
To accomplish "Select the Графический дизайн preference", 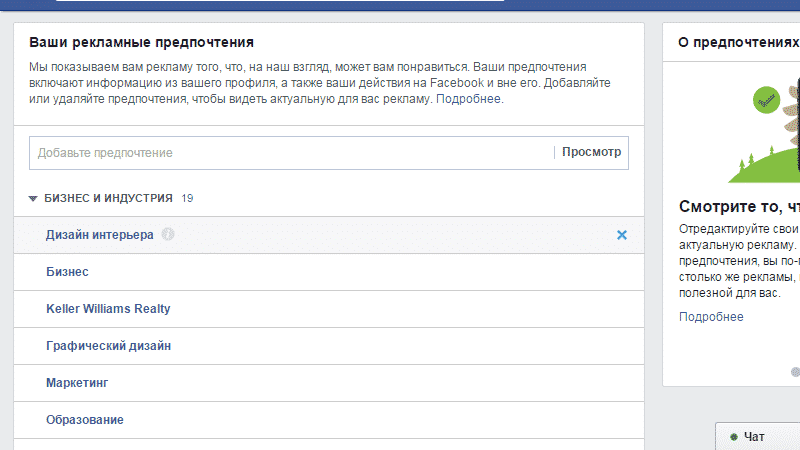I will 108,346.
